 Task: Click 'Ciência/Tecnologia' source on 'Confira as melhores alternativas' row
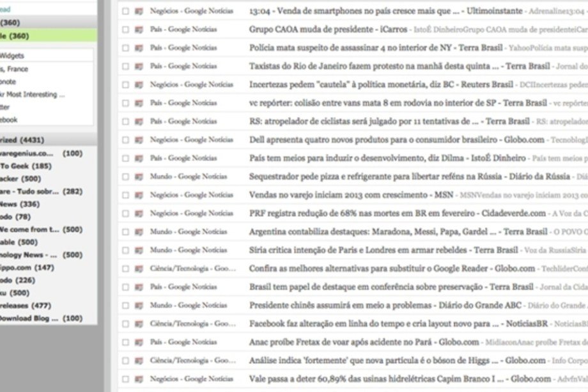(193, 268)
